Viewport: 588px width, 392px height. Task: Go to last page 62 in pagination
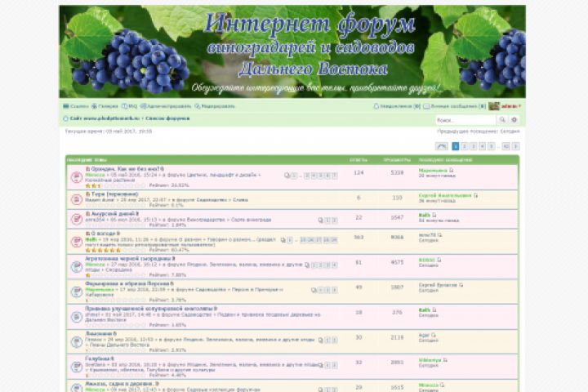(x=506, y=146)
